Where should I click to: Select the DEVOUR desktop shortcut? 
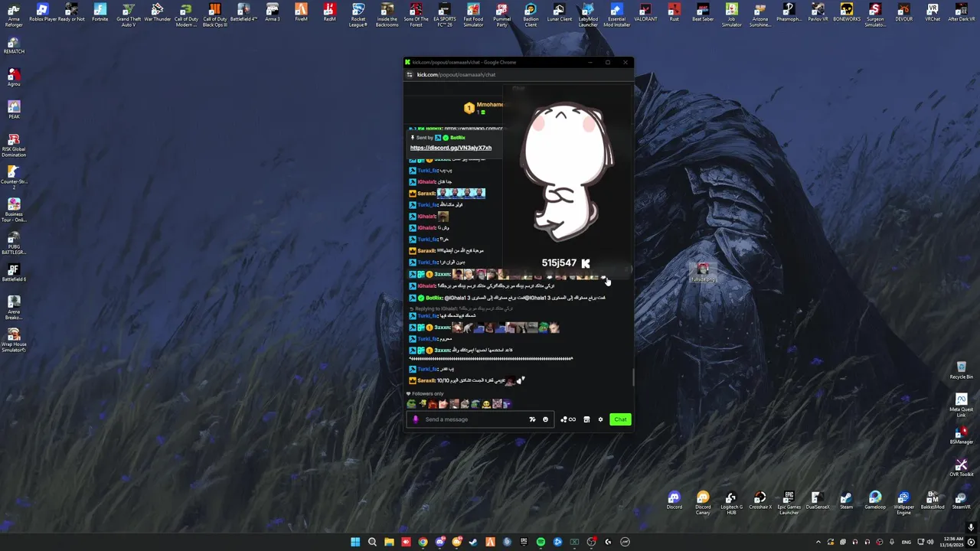(x=903, y=12)
